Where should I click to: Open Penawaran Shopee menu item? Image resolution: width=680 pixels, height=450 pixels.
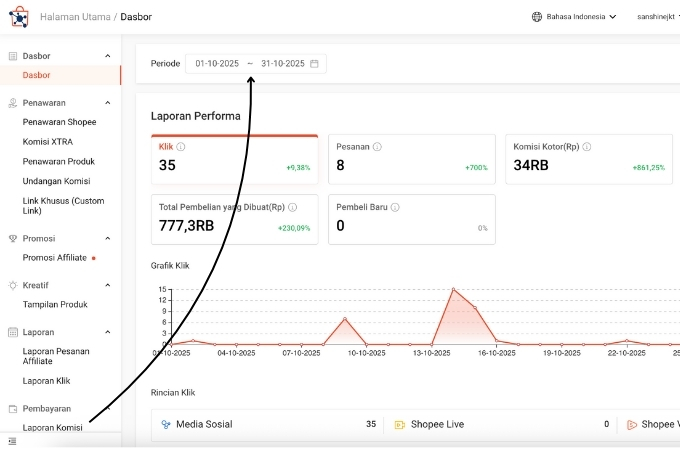tap(60, 122)
